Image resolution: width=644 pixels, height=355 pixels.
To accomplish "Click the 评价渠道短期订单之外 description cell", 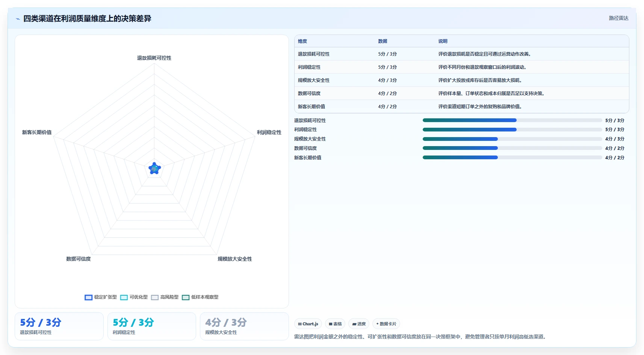I will [x=480, y=107].
